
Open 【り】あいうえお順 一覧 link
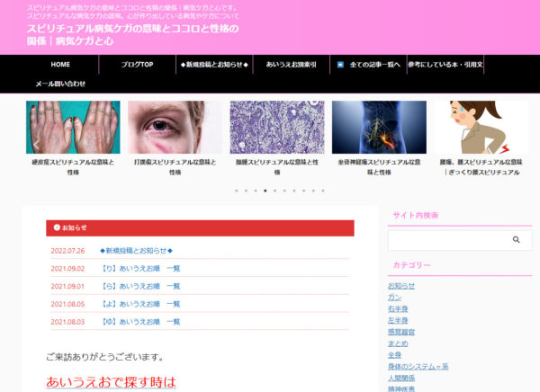(139, 269)
